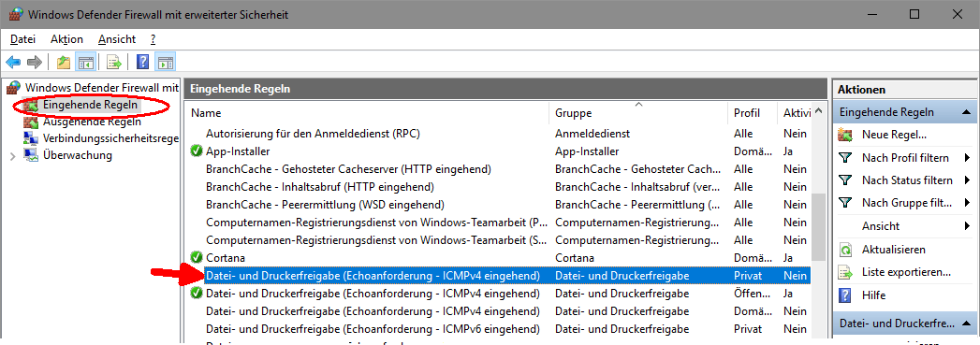Screen dimensions: 980x345
Task: Sort by the Profil column header
Action: [x=753, y=113]
